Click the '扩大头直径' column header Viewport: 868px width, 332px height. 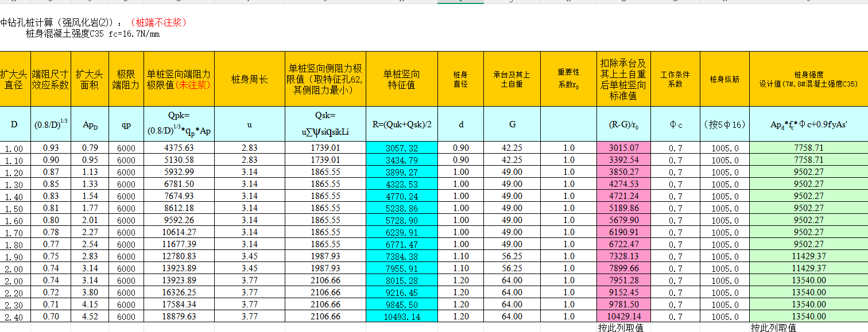(14, 79)
